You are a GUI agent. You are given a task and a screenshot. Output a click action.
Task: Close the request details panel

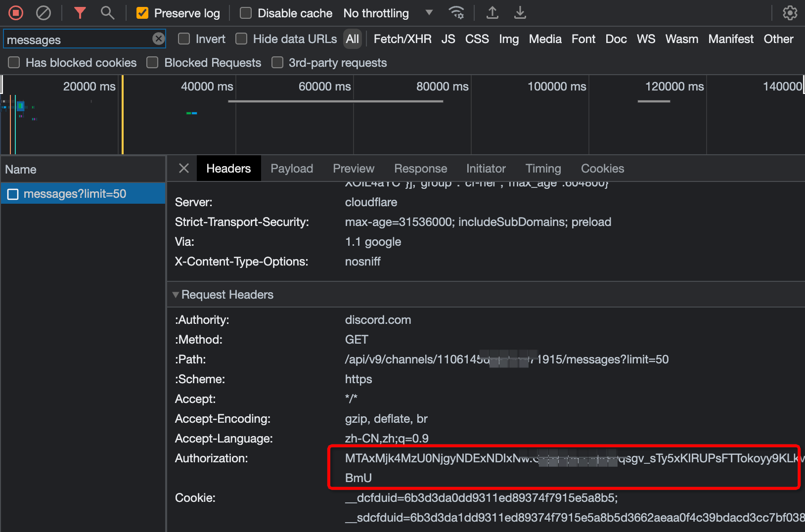point(184,168)
